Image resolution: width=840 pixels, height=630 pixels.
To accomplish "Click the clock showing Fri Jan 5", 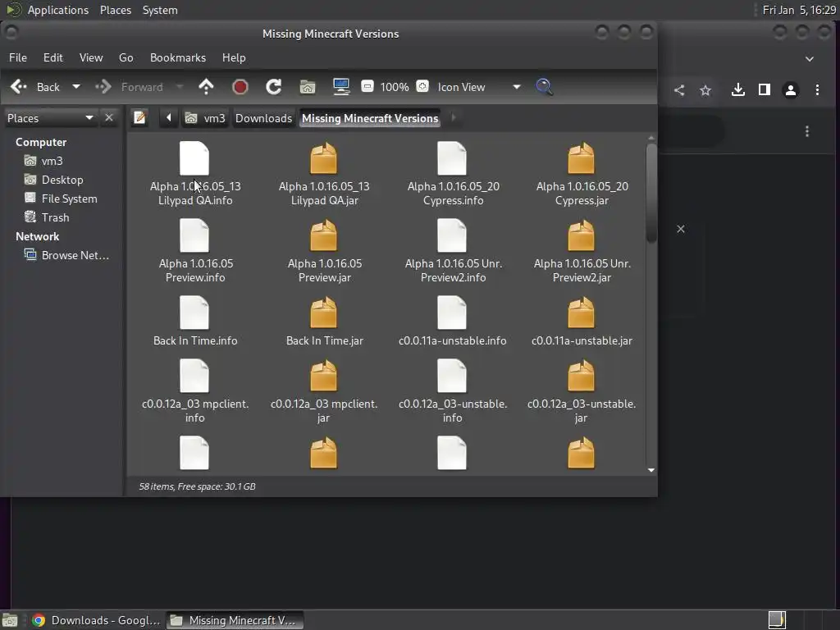I will tap(799, 10).
